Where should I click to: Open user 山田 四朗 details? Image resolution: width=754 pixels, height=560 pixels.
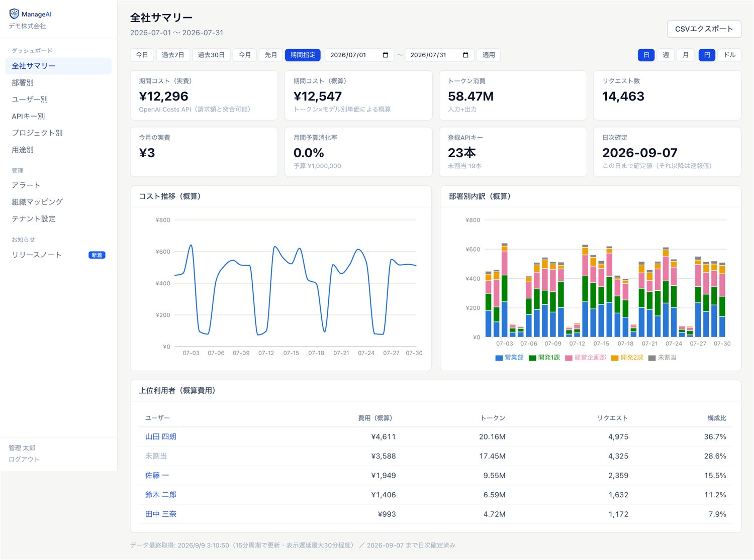(x=161, y=437)
